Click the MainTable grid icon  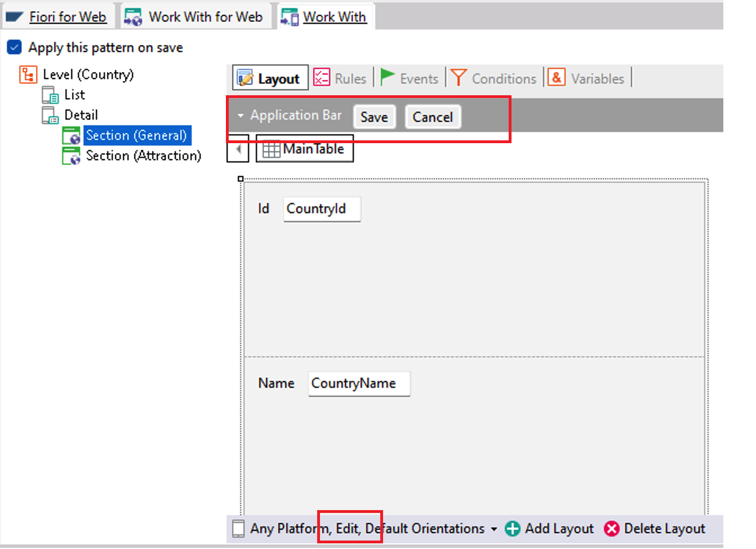tap(272, 149)
